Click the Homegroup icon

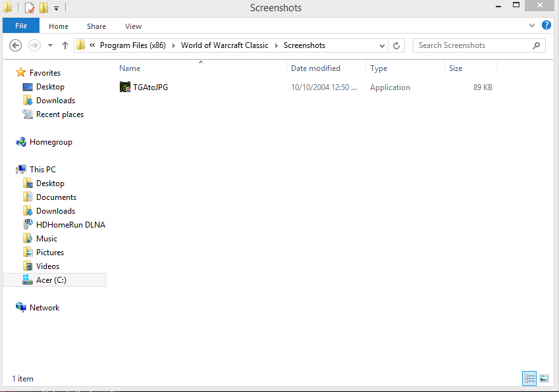[x=21, y=141]
